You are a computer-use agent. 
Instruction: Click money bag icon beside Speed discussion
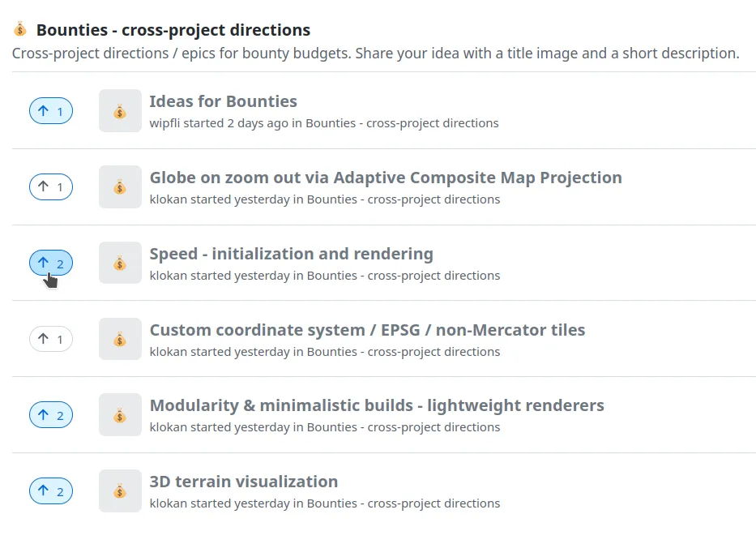point(120,263)
